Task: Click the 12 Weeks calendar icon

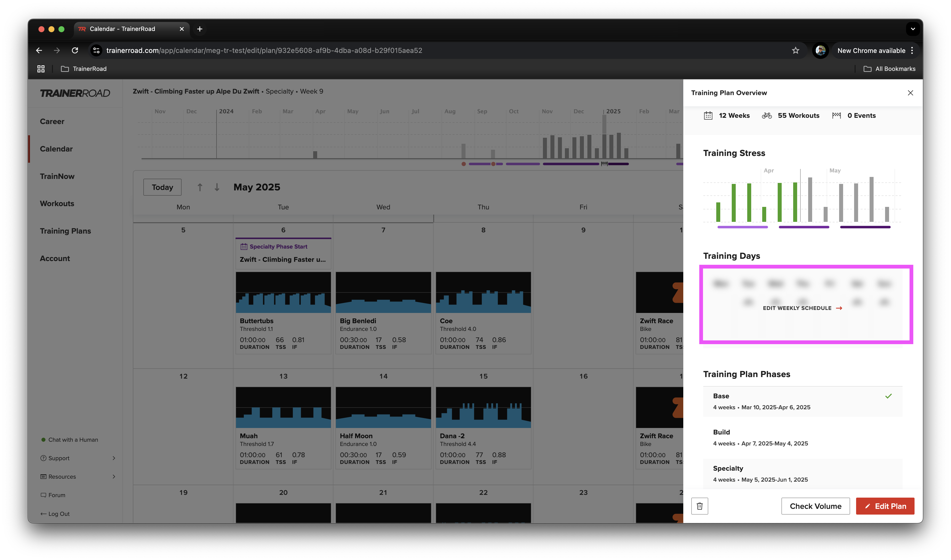Action: point(708,116)
